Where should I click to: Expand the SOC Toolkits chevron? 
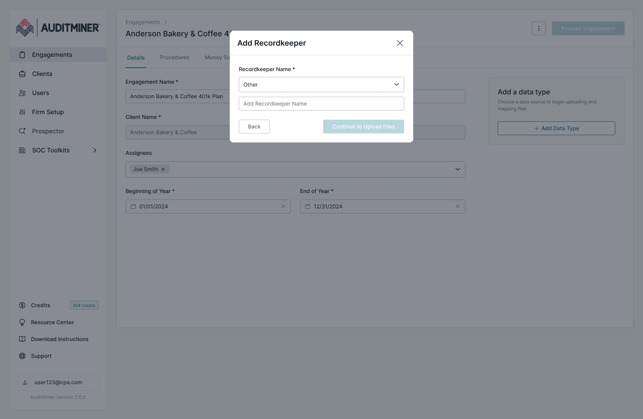(x=95, y=151)
